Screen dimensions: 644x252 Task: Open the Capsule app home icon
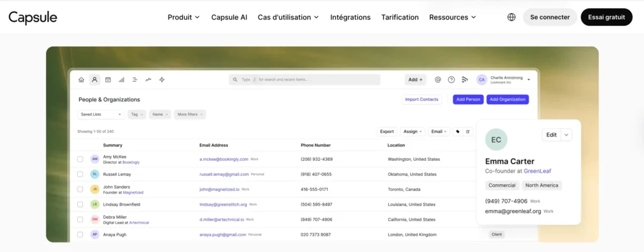click(81, 80)
